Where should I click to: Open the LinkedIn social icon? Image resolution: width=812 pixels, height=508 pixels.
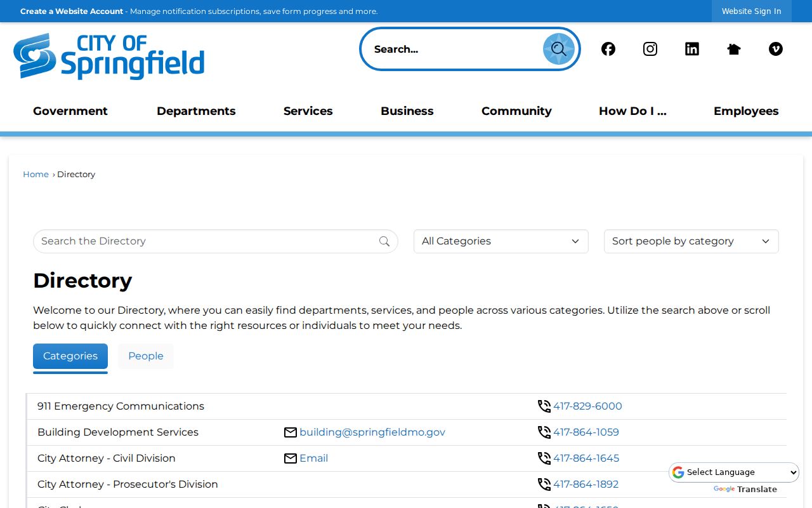coord(692,49)
